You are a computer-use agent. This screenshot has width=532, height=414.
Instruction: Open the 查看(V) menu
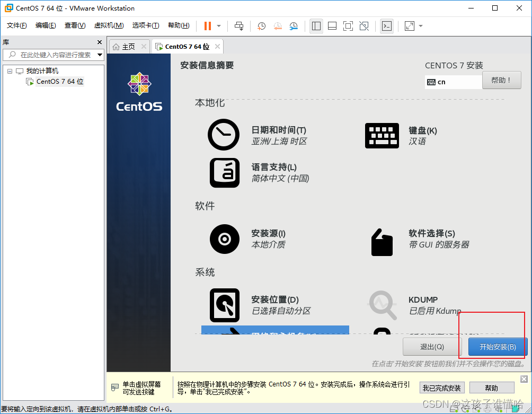[x=75, y=25]
